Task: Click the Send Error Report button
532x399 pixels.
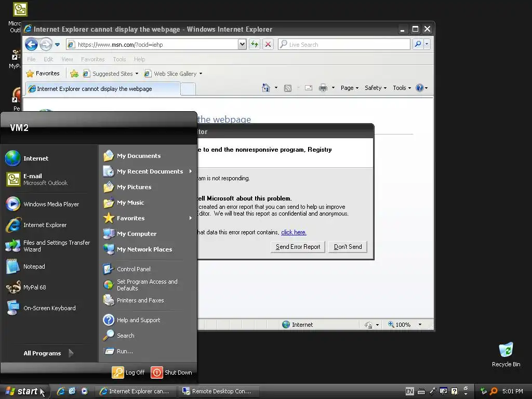Action: [x=298, y=247]
